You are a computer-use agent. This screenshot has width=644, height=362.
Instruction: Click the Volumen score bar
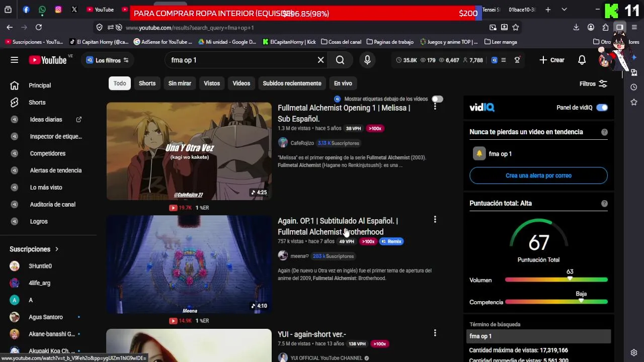[556, 280]
